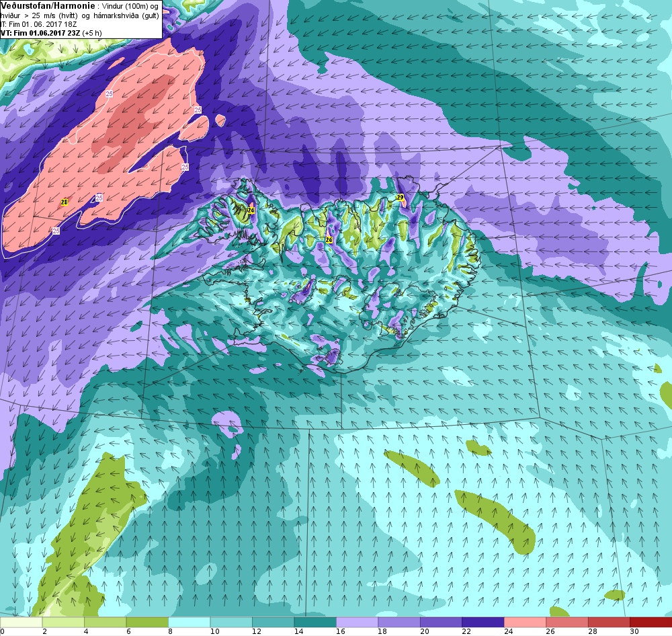
Task: Click the legend scale label '8'
Action: [x=171, y=631]
